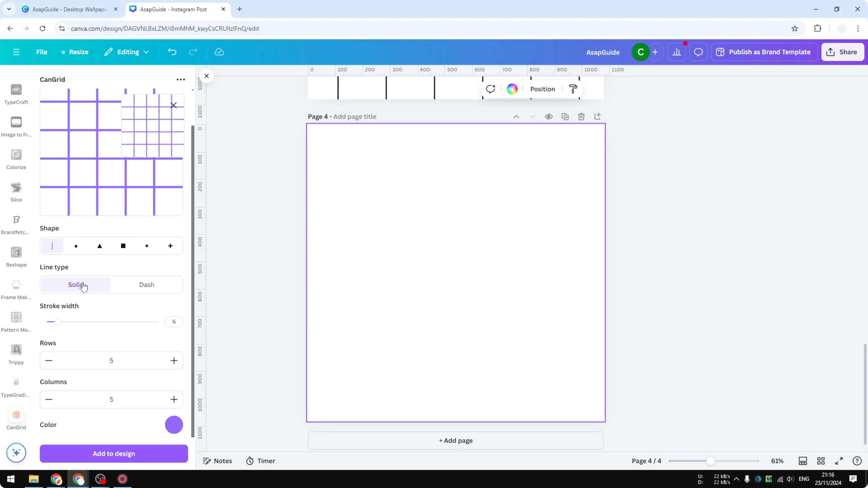This screenshot has width=868, height=488.
Task: Open the Colorize app
Action: [16, 159]
